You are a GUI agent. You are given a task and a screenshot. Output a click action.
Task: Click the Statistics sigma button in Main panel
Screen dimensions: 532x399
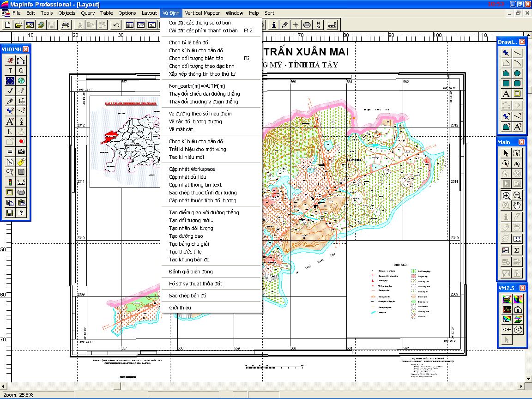pyautogui.click(x=517, y=250)
